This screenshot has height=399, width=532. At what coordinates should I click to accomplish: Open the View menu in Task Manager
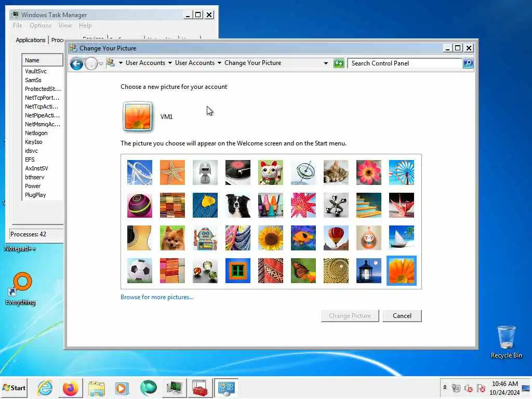point(65,25)
